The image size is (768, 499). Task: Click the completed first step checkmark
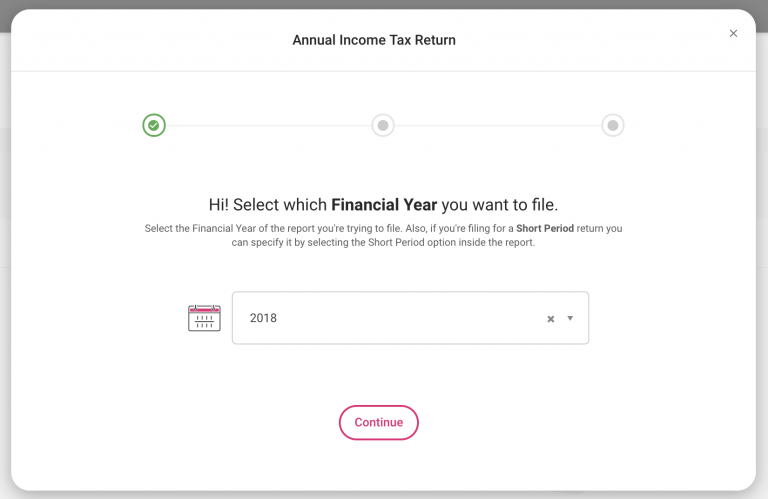(153, 125)
